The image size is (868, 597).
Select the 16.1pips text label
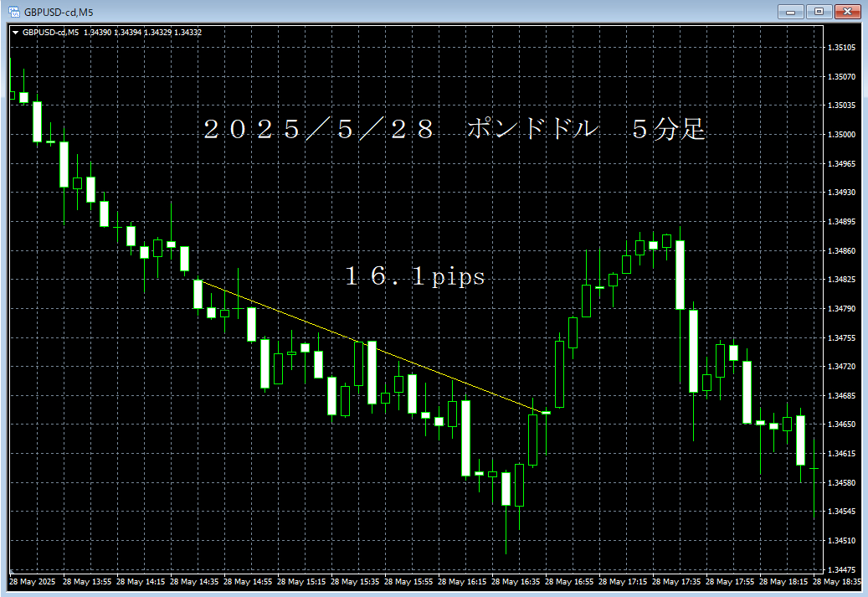[415, 275]
